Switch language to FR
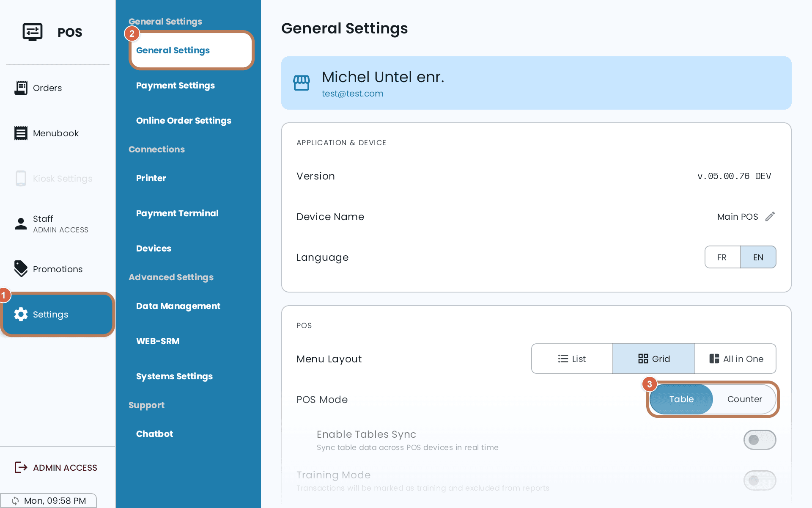 pyautogui.click(x=722, y=257)
